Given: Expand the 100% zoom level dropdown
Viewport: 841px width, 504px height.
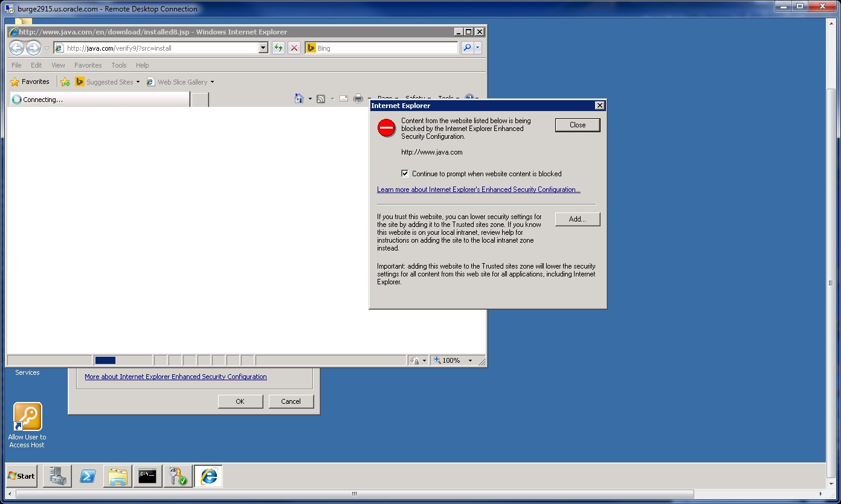Looking at the screenshot, I should (470, 361).
